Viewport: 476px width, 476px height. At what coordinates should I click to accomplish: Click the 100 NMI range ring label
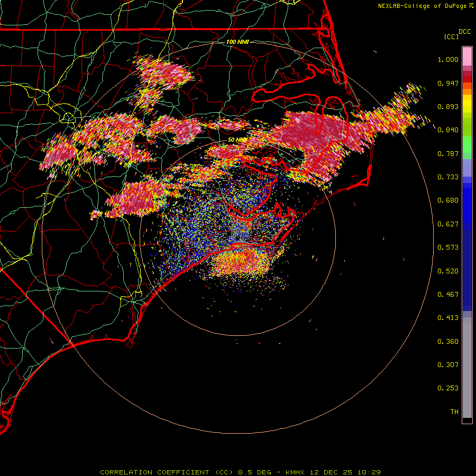click(x=237, y=42)
